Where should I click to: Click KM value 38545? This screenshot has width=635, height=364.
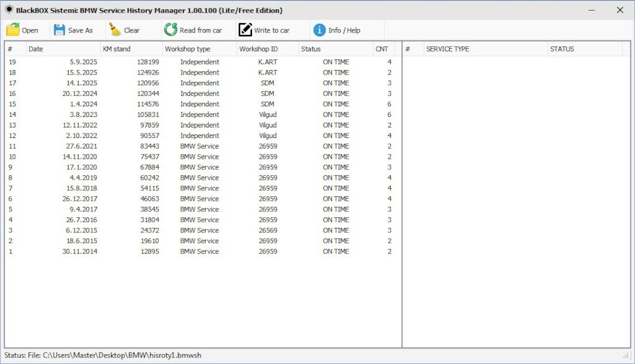149,209
